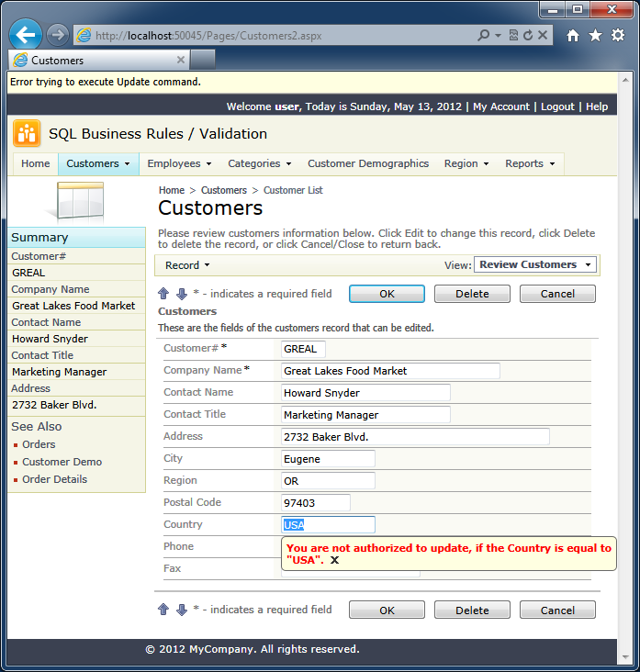Screen dimensions: 640x672
Task: Dismiss the not authorized error message
Action: [x=335, y=561]
